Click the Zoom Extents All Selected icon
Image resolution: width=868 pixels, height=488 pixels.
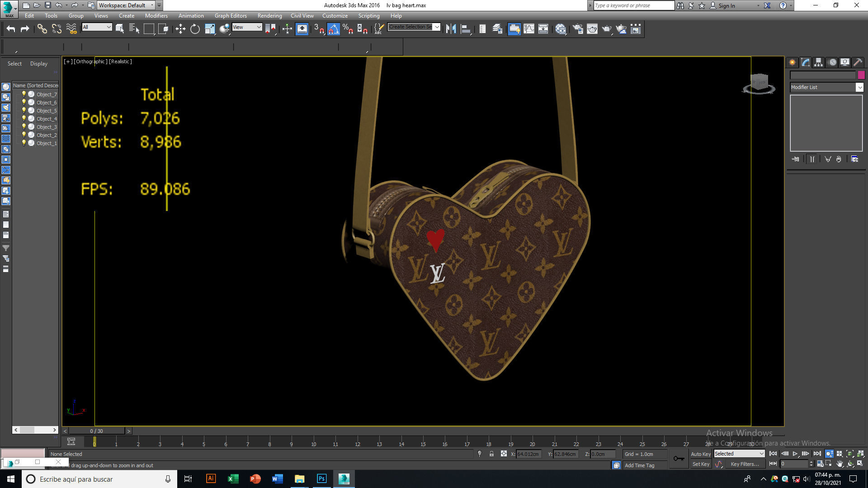coord(860,454)
